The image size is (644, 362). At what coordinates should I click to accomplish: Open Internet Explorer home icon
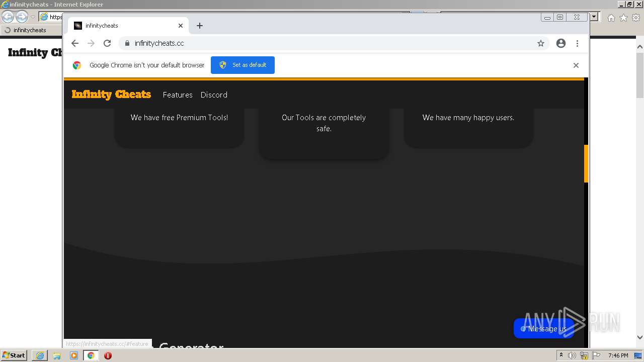click(x=611, y=18)
